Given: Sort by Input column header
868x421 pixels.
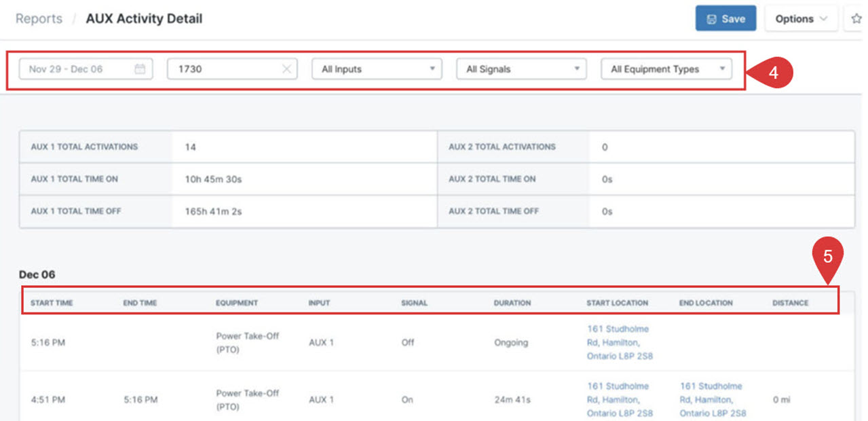Looking at the screenshot, I should (319, 303).
